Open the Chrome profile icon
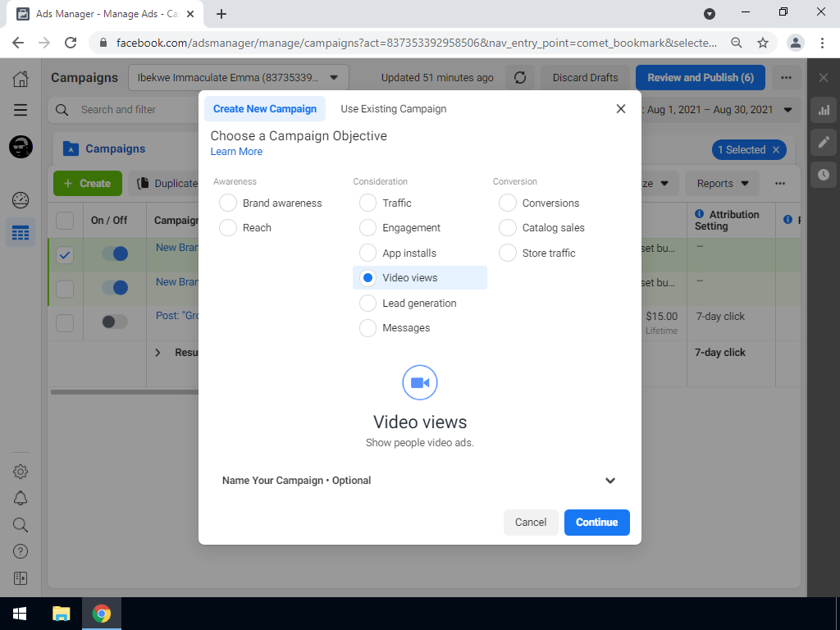This screenshot has height=630, width=840. click(x=796, y=43)
